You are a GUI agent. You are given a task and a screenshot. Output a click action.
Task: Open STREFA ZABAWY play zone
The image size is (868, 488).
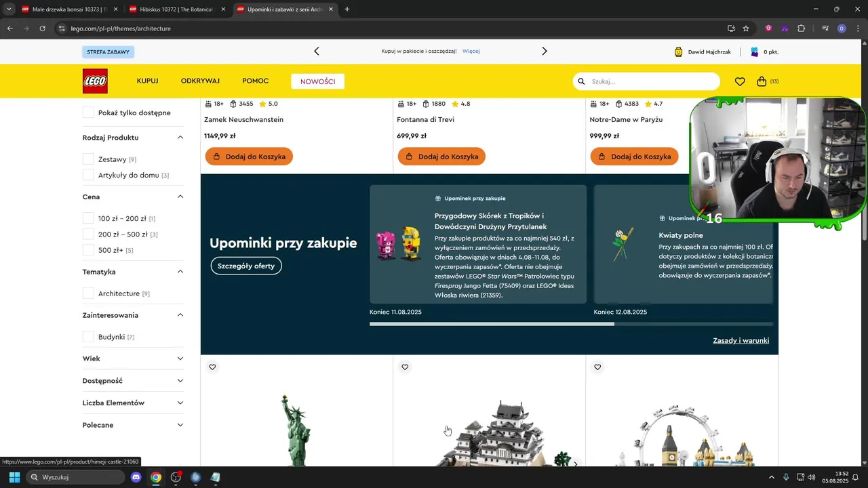(108, 52)
